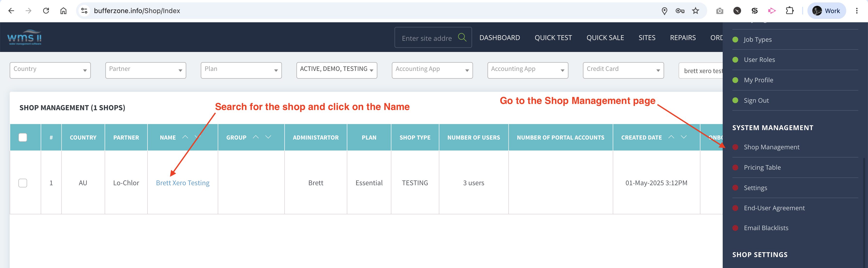Open the Country filter dropdown
868x268 pixels.
click(50, 70)
